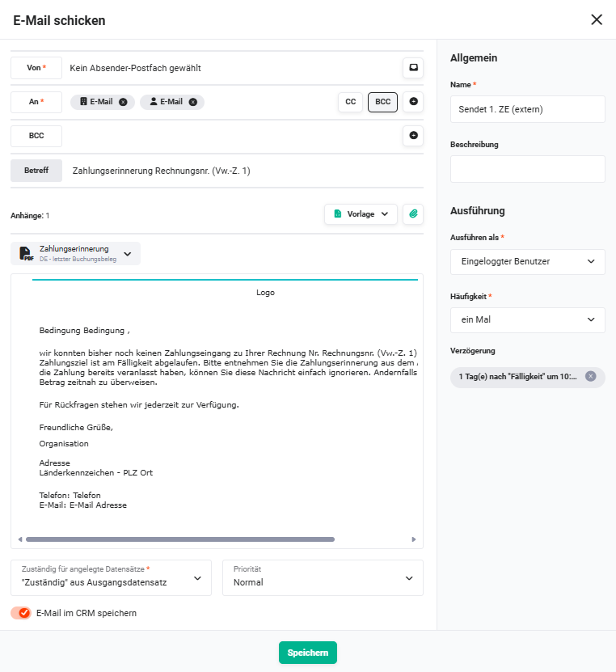Click the Von label button

click(x=36, y=68)
